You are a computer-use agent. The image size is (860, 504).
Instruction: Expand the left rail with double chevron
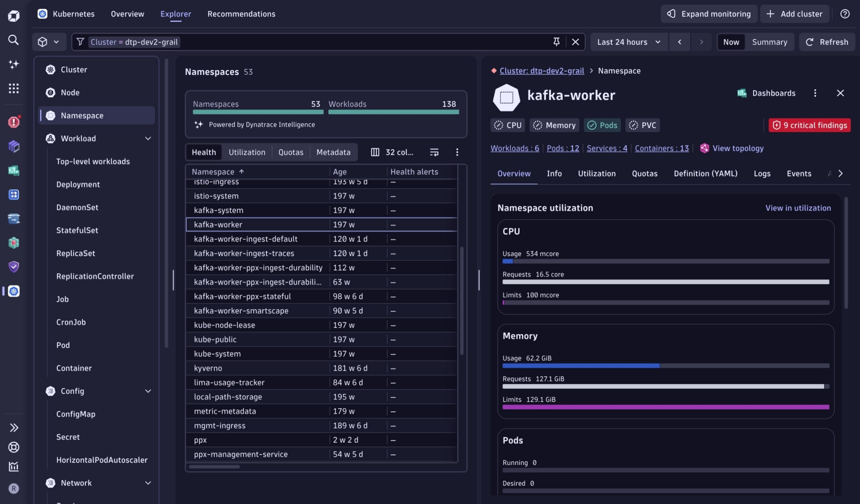tap(14, 428)
